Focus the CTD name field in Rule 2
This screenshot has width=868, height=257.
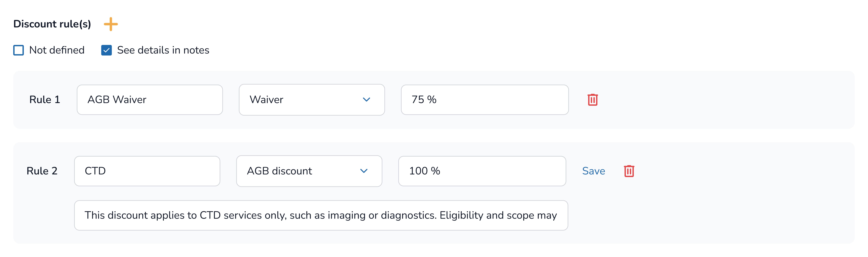click(147, 171)
